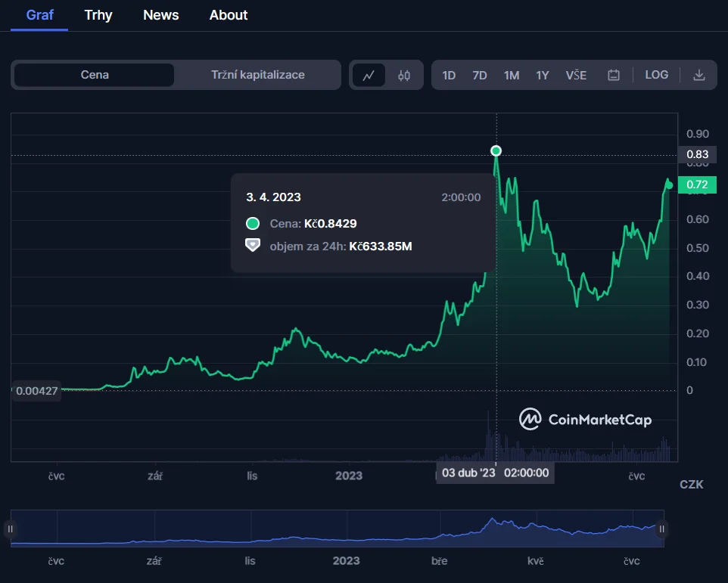728x583 pixels.
Task: Set chart range to 1D
Action: [x=449, y=75]
